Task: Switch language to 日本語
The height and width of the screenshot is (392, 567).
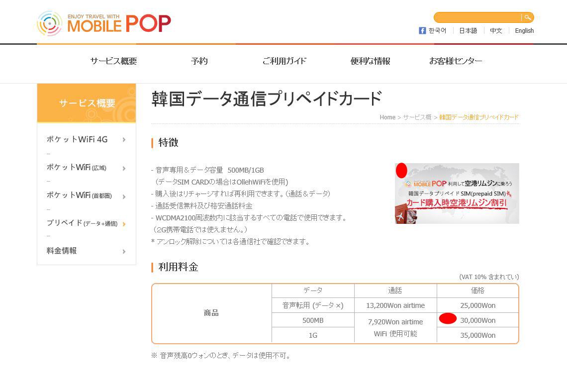Action: tap(468, 31)
